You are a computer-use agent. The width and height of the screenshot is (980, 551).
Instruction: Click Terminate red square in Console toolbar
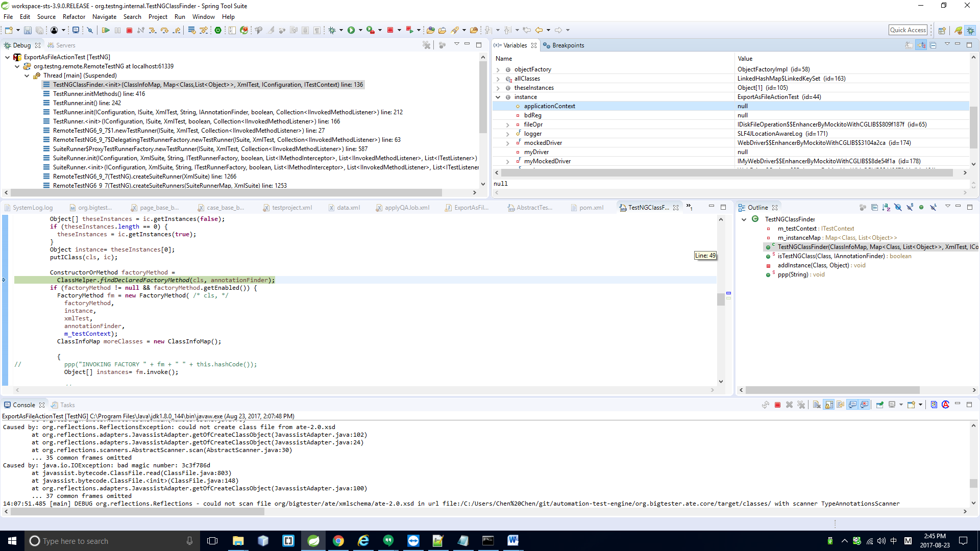click(x=777, y=405)
